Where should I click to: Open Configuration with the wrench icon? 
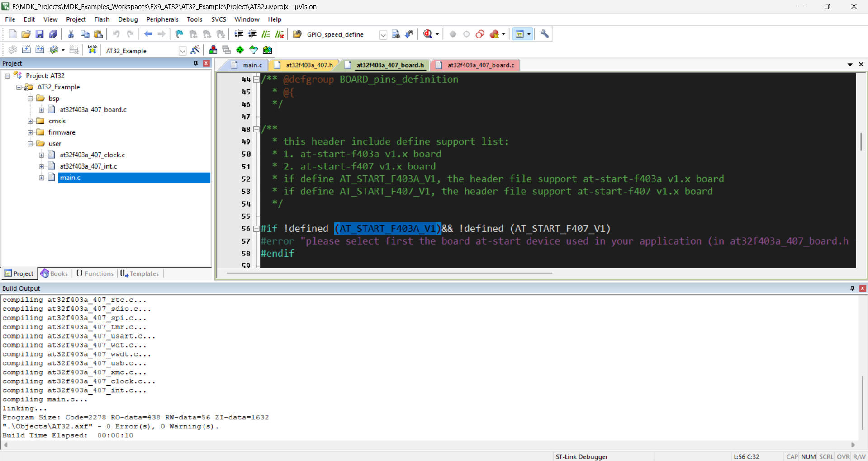coord(545,34)
